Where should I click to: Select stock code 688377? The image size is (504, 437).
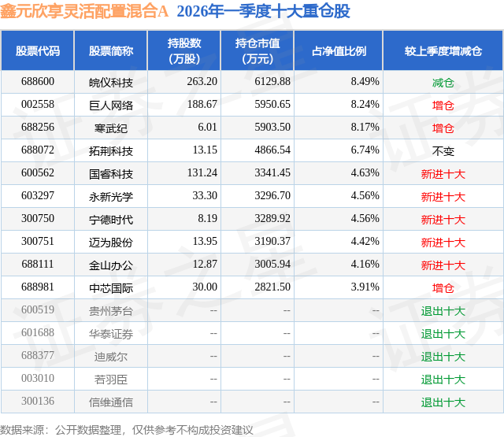click(x=38, y=355)
